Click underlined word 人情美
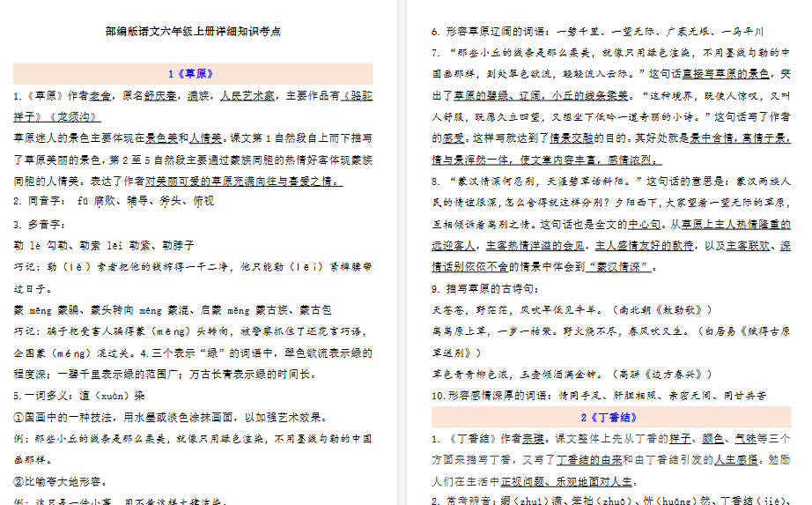Screen dimensions: 812x505 coord(205,138)
